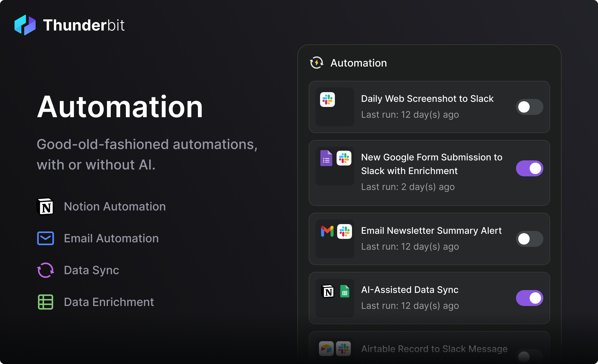Screen dimensions: 598x364
Task: Click the Google Sheets icon in Data Sync card
Action: 345,291
